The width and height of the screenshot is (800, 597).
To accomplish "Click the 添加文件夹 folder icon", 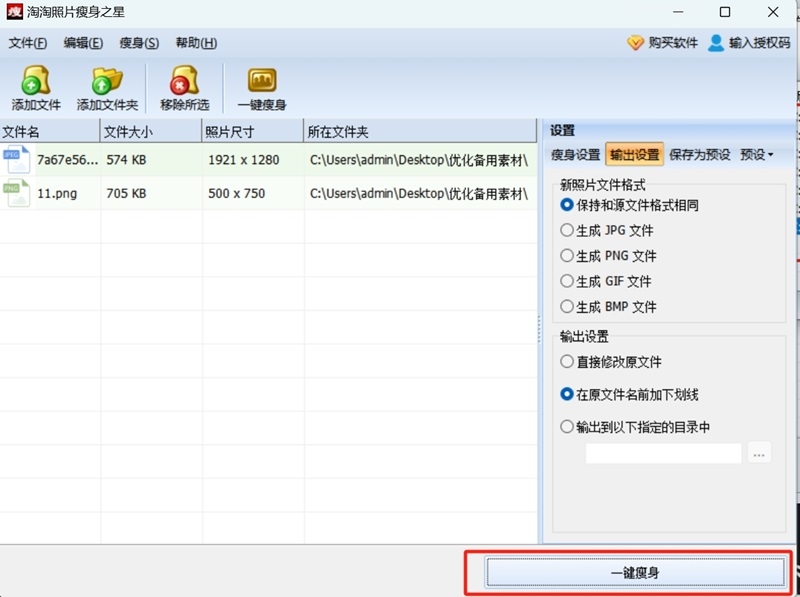I will (107, 81).
